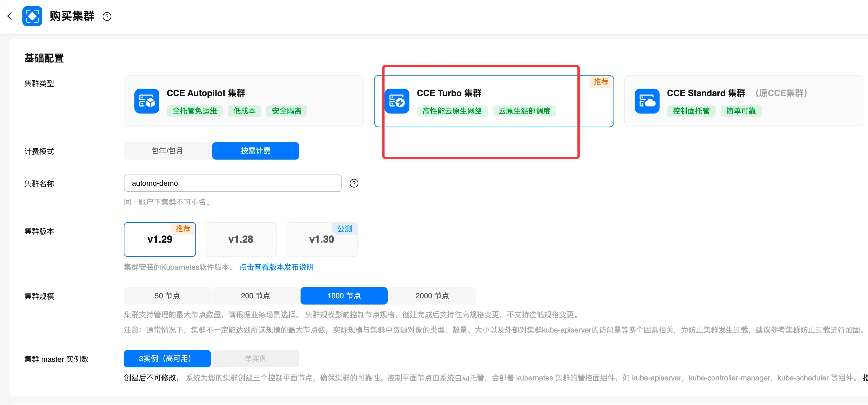Select recommended version v1.29
The image size is (868, 405).
click(x=160, y=239)
